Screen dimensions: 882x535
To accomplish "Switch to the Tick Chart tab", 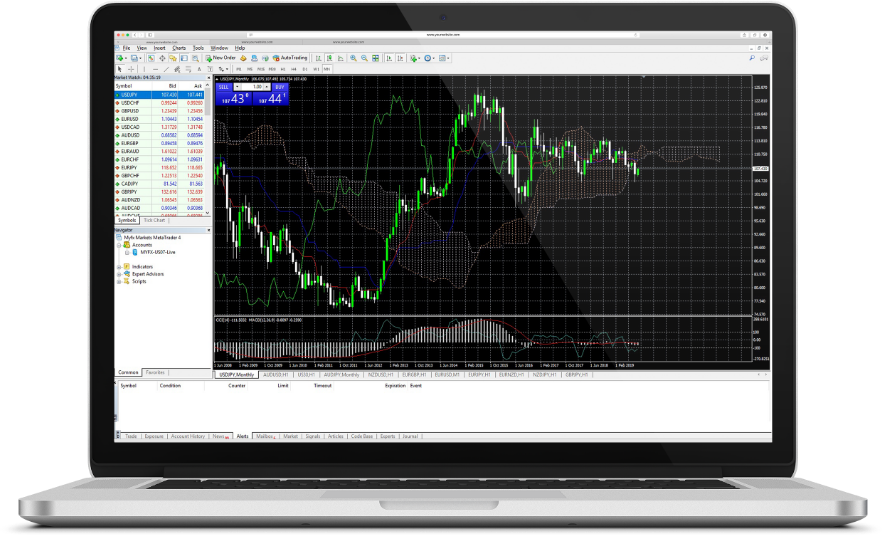I will pyautogui.click(x=154, y=221).
